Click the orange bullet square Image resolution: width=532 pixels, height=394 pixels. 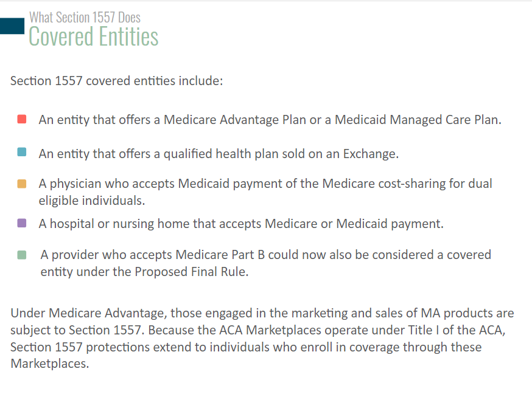pyautogui.click(x=22, y=184)
